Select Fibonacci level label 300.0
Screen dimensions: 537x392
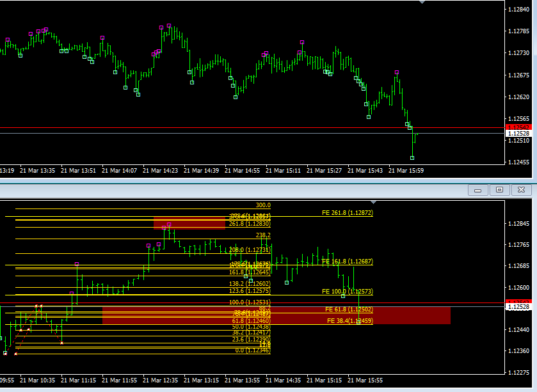(x=263, y=205)
